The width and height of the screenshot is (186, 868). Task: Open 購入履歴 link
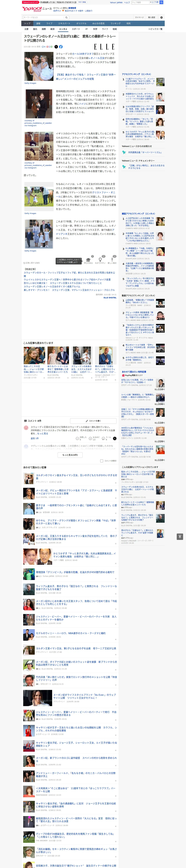click(152, 18)
